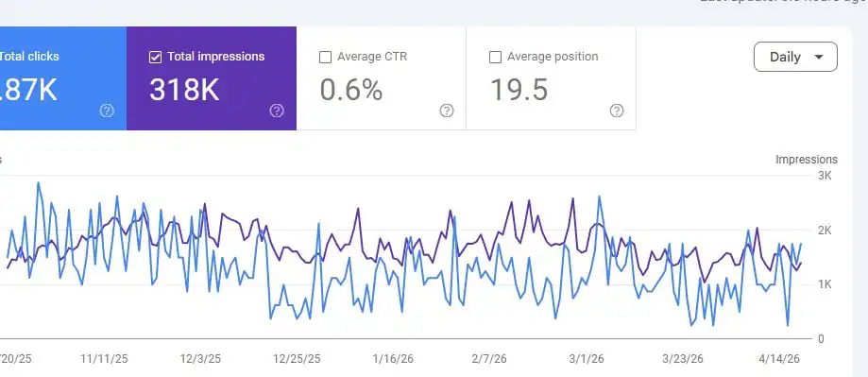Image resolution: width=868 pixels, height=377 pixels.
Task: Click the 318K impressions value
Action: coord(184,91)
